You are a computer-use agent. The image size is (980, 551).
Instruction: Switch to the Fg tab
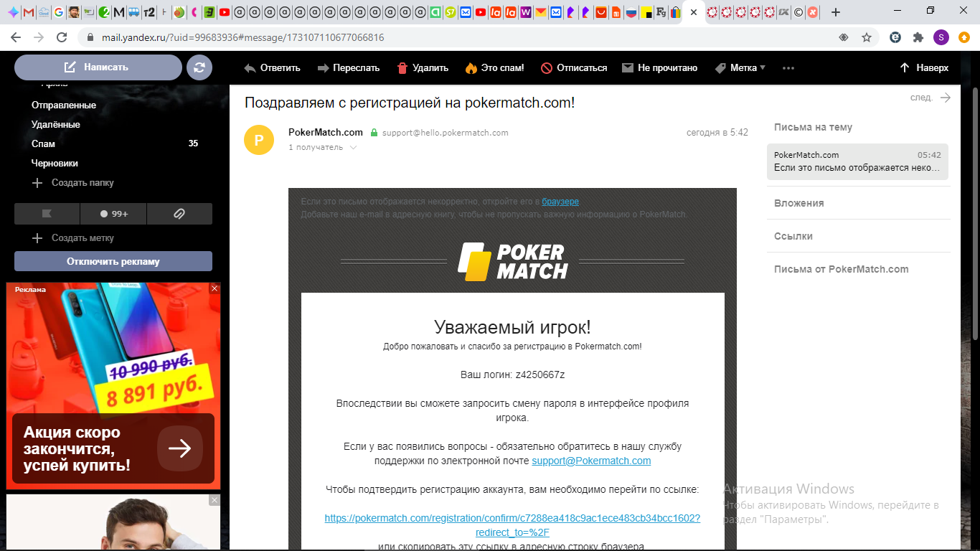pyautogui.click(x=661, y=12)
